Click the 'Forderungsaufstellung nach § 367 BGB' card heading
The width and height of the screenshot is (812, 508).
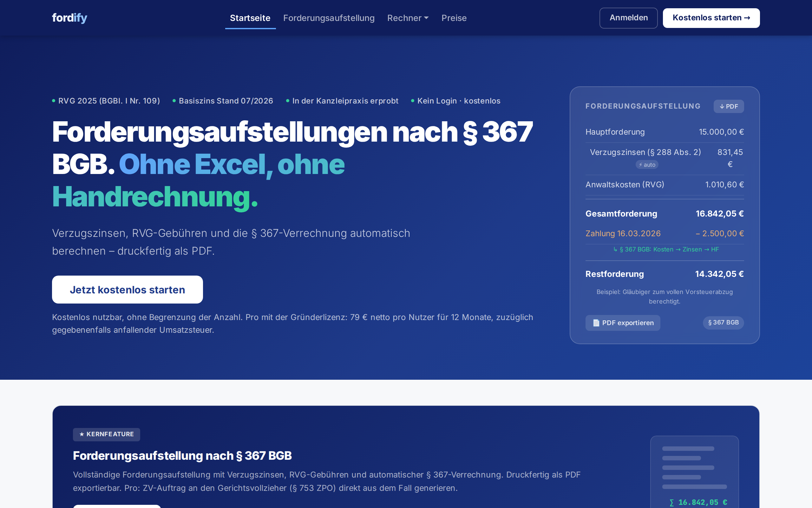(x=182, y=456)
